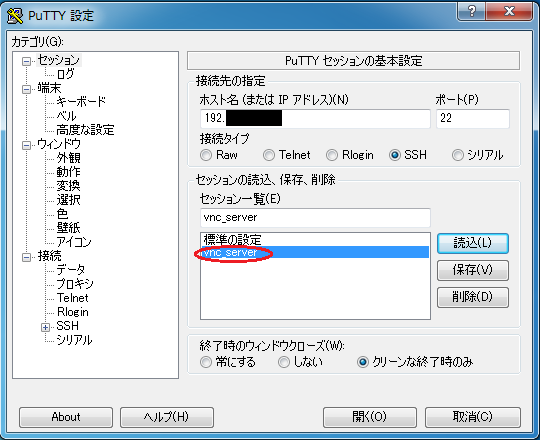Open the 変換 category

pos(69,186)
